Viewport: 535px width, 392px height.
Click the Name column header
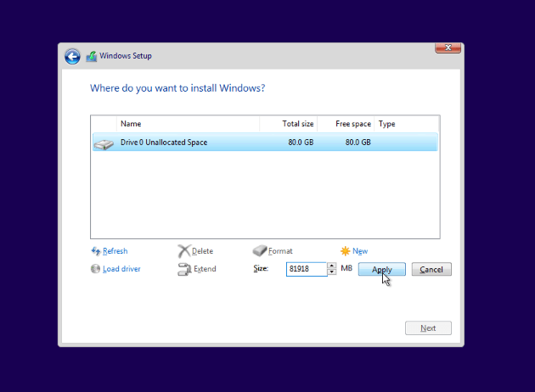tap(187, 124)
